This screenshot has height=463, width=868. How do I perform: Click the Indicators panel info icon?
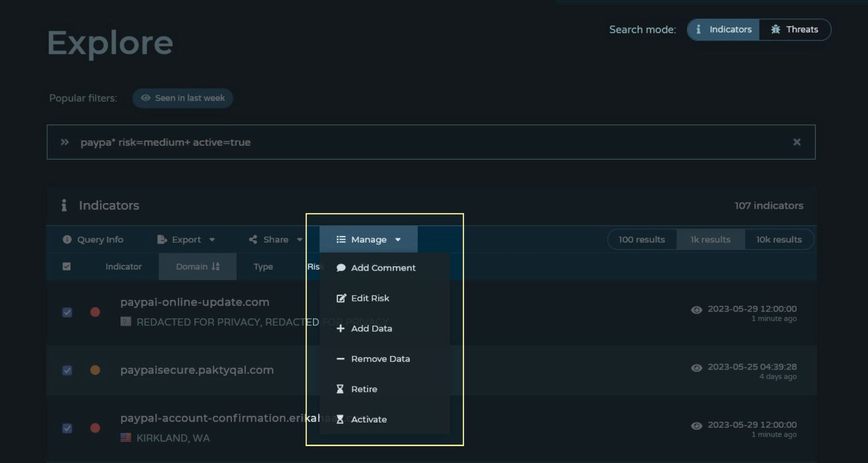(64, 205)
